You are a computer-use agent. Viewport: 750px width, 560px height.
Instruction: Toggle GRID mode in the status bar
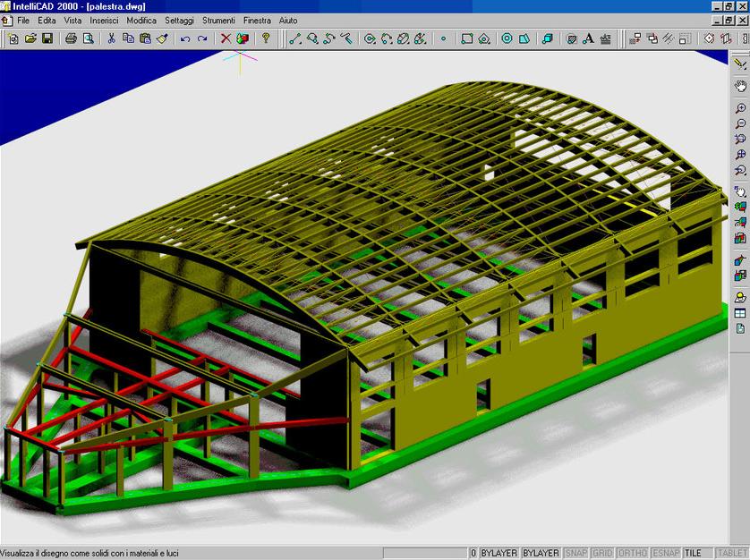pos(602,553)
